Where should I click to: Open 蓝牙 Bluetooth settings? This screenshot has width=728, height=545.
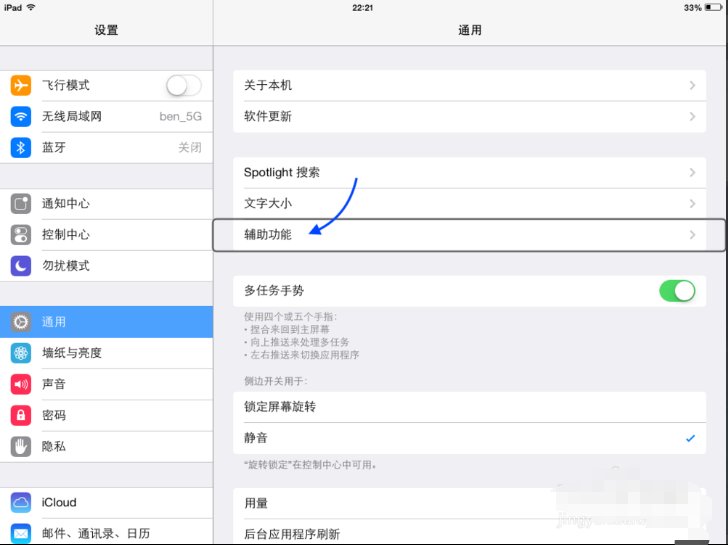[x=106, y=148]
